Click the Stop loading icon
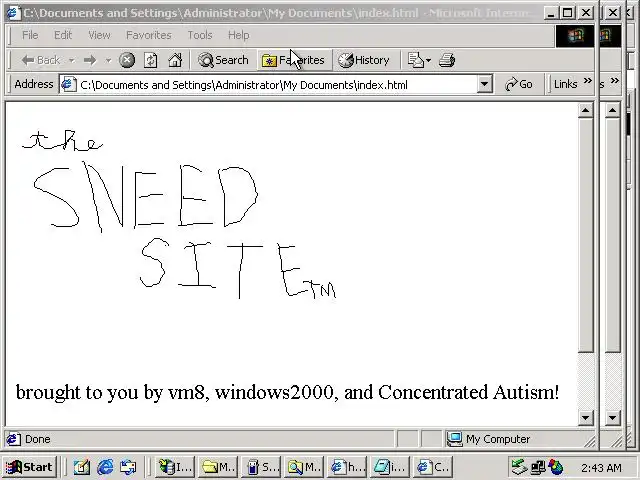 pyautogui.click(x=127, y=60)
